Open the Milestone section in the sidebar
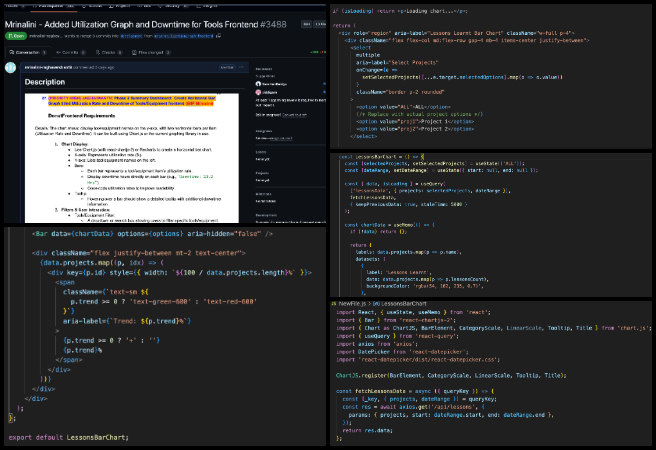 [x=264, y=194]
